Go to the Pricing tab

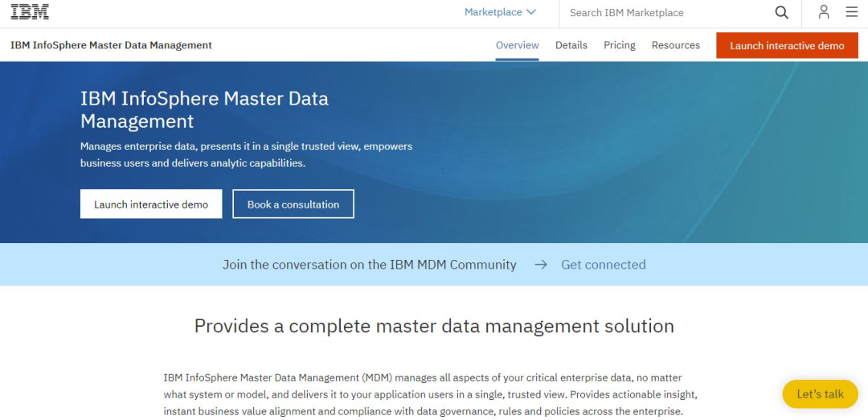[620, 45]
